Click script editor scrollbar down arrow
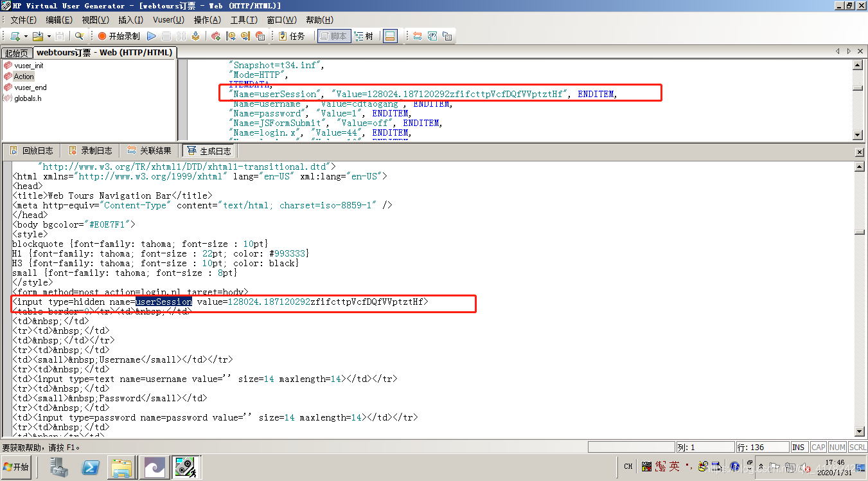Image resolution: width=868 pixels, height=481 pixels. pos(858,135)
